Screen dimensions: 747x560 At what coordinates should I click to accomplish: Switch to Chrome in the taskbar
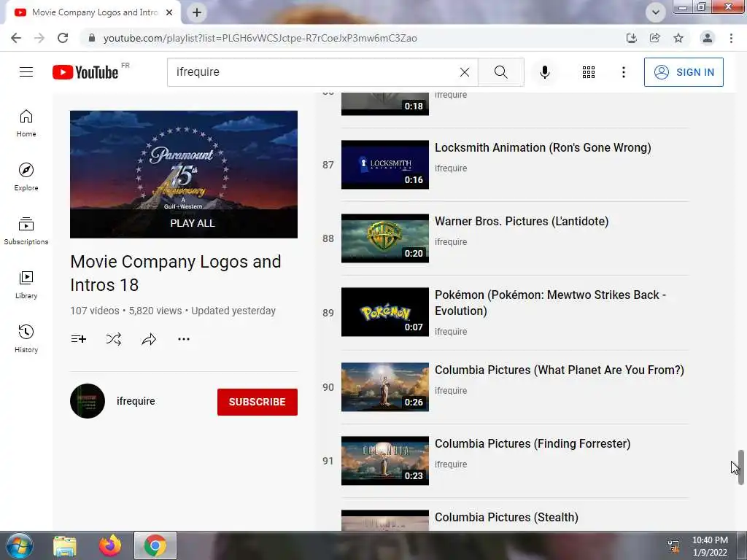coord(155,545)
